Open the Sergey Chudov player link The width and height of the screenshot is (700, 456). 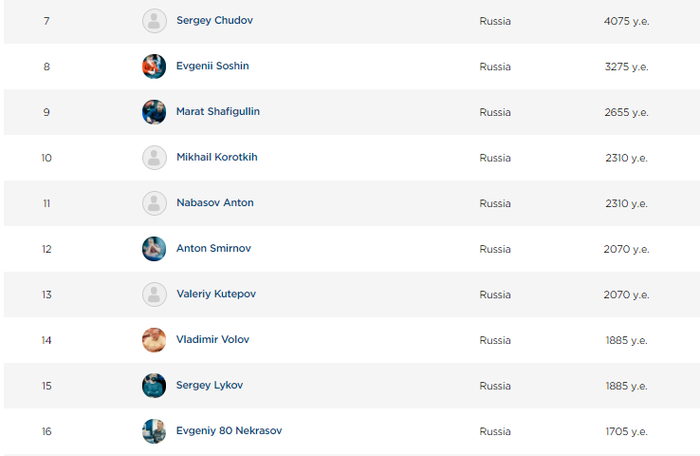point(215,21)
